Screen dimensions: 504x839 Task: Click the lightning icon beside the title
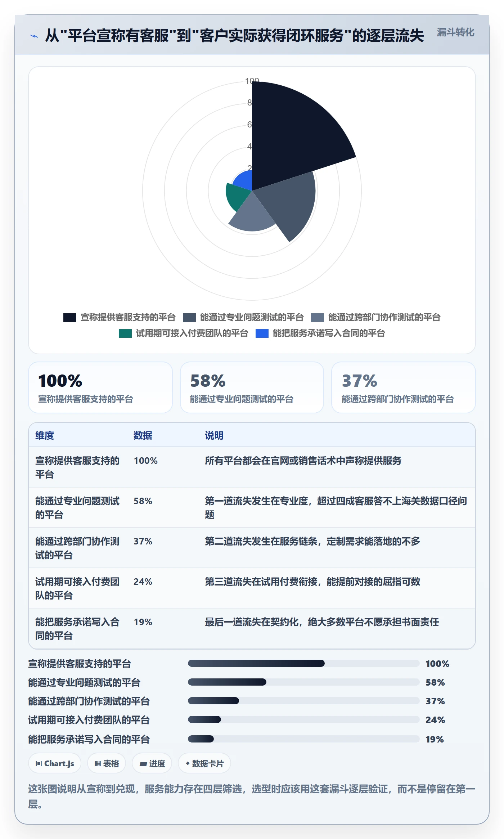[x=34, y=36]
